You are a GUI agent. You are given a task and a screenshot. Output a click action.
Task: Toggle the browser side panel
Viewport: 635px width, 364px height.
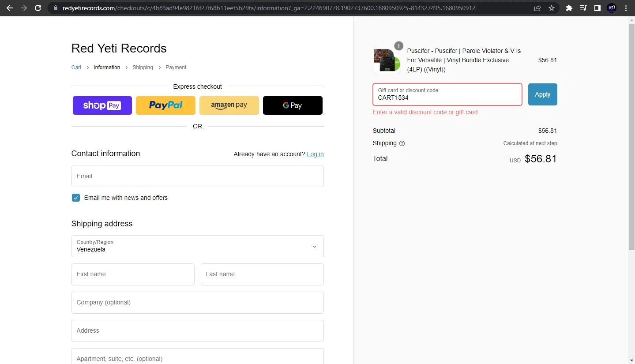tap(597, 8)
